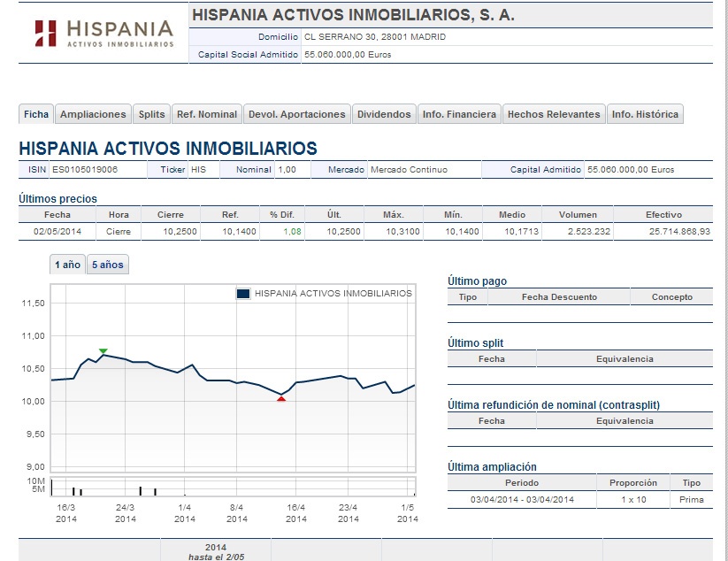
Task: Click the red minimum price marker
Action: point(281,399)
